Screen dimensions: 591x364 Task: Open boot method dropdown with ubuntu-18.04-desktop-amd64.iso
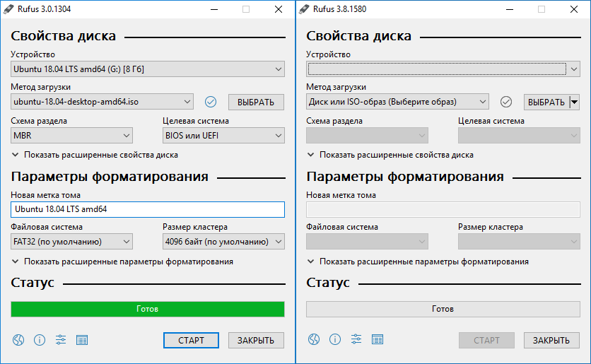pyautogui.click(x=102, y=102)
